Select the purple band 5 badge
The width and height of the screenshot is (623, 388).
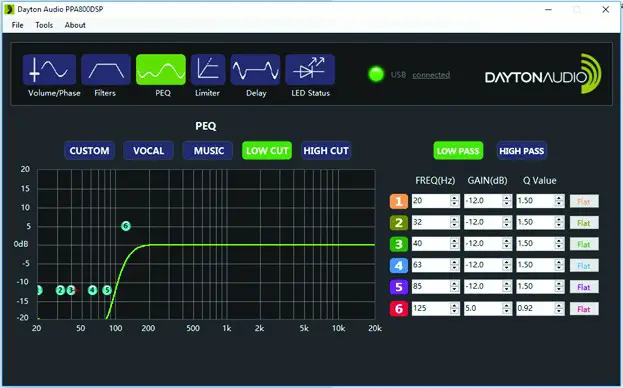(x=399, y=287)
